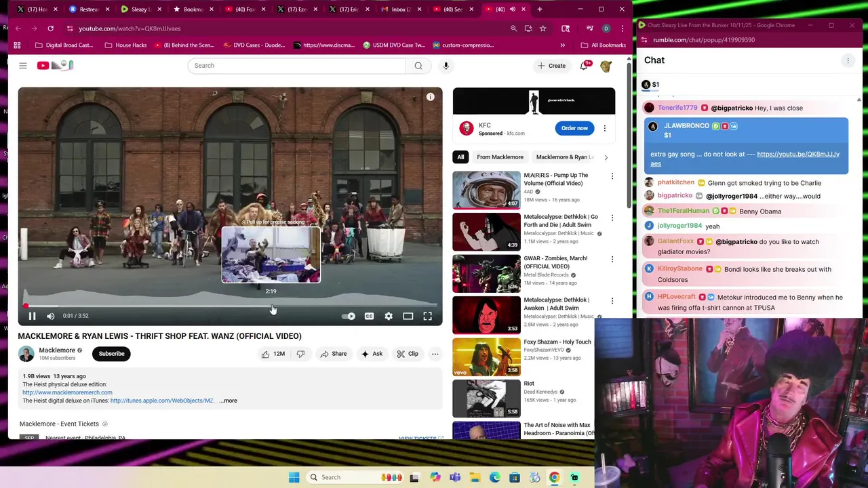Open Pump Up The Volume thumbnail

486,190
